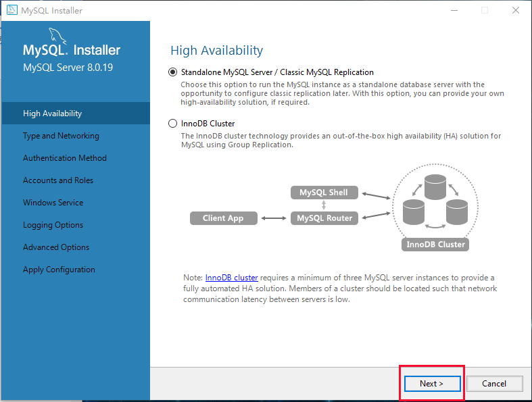Click the Client App diagram box

pos(224,218)
